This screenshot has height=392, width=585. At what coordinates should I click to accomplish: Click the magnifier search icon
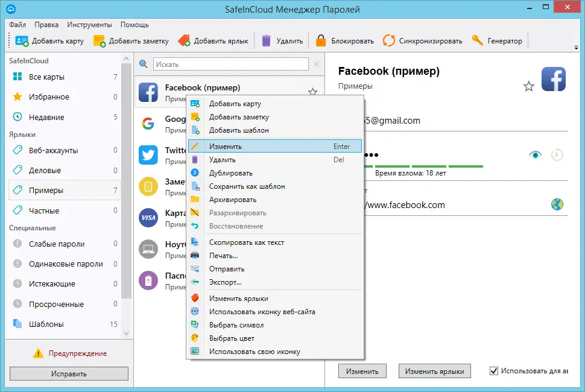[144, 64]
